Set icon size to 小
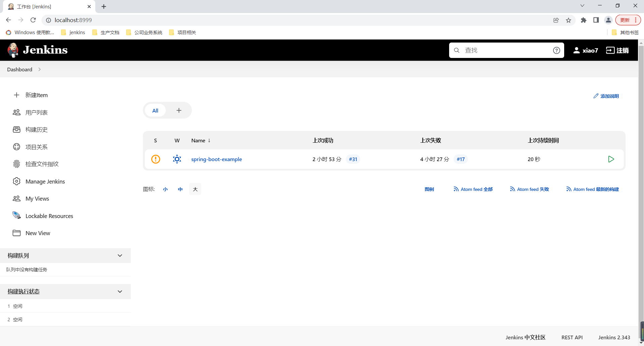The image size is (644, 346). click(165, 189)
